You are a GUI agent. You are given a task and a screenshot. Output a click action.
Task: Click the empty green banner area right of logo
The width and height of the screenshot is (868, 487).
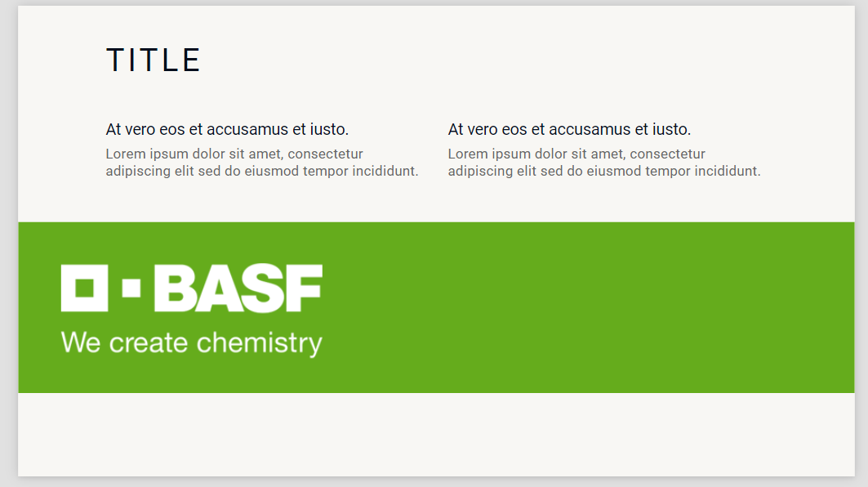(588, 307)
